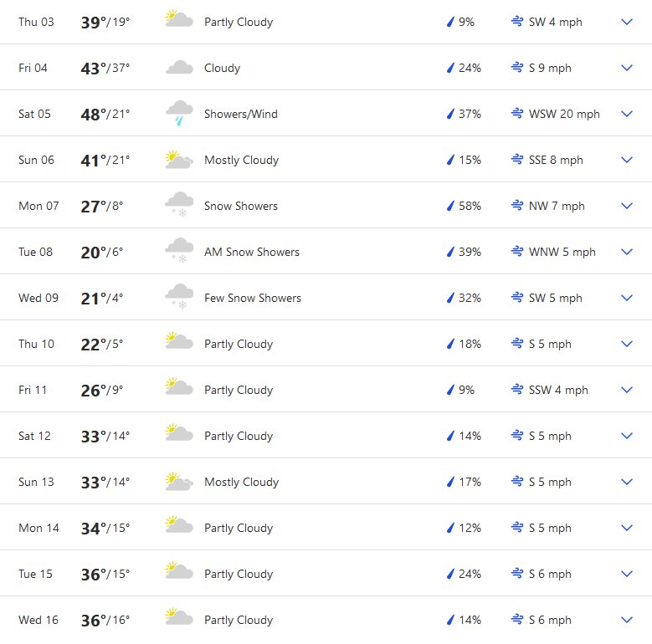
Task: Expand the Thu 03 forecast details
Action: point(627,22)
